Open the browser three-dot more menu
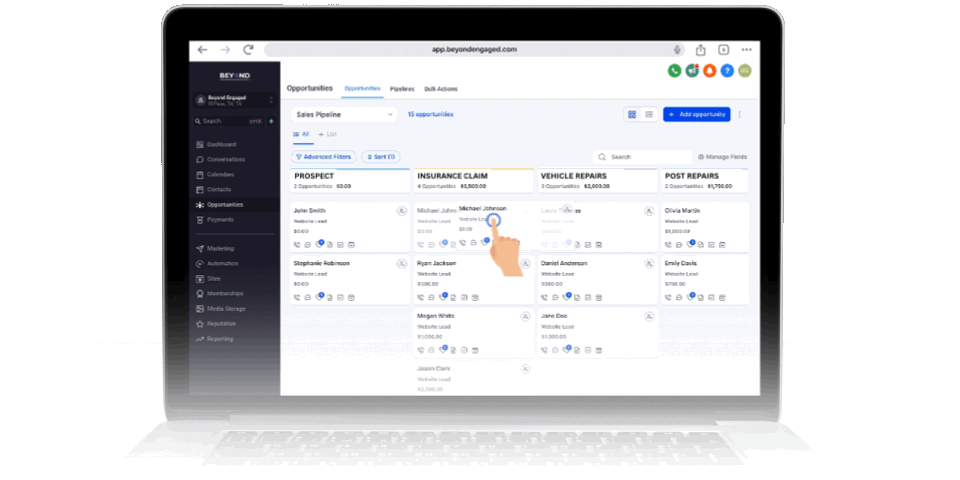960x480 pixels. click(x=746, y=50)
